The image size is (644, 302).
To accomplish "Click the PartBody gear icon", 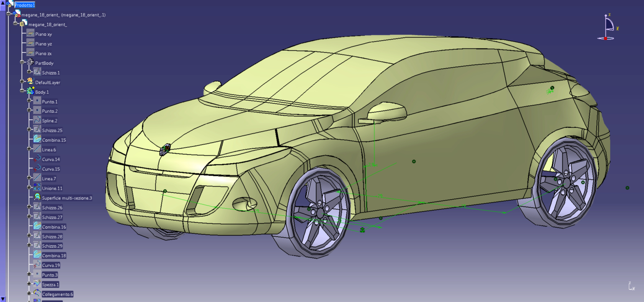I will tap(30, 62).
